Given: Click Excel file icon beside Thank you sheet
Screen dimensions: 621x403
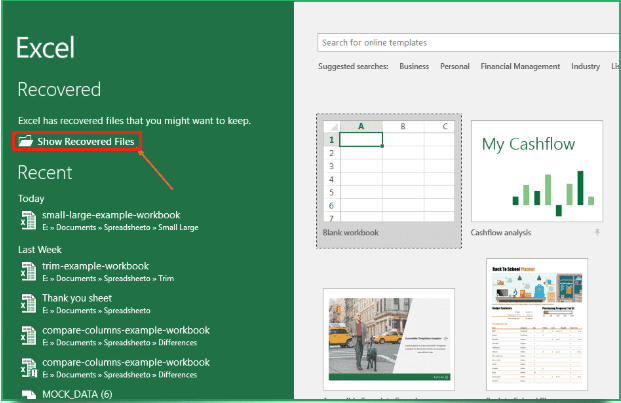Looking at the screenshot, I should 27,303.
